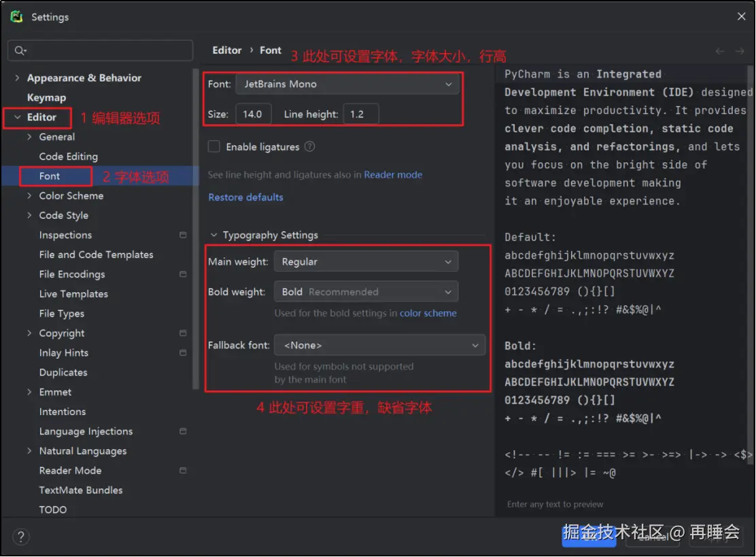
Task: Open the File Encodings page
Action: (x=72, y=274)
